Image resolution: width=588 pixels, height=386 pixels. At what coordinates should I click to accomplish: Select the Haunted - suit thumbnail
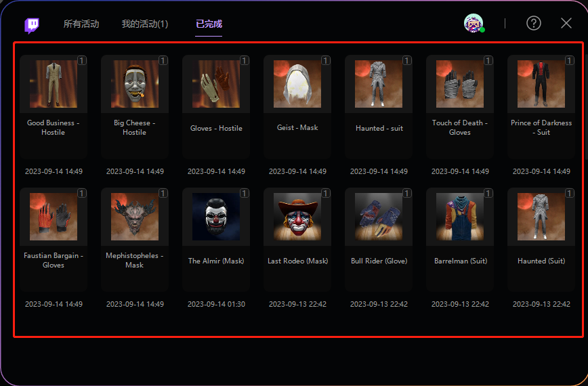click(379, 84)
